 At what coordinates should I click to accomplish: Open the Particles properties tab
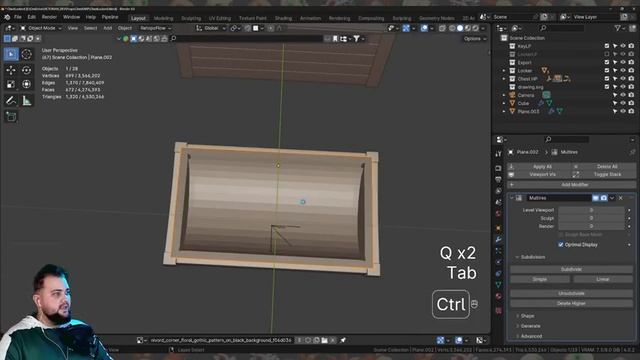tap(498, 251)
